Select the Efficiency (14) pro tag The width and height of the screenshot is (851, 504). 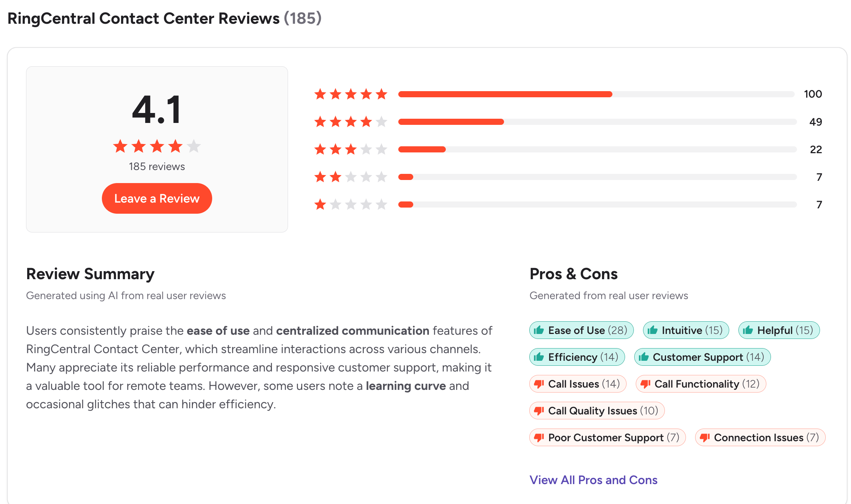pyautogui.click(x=577, y=357)
